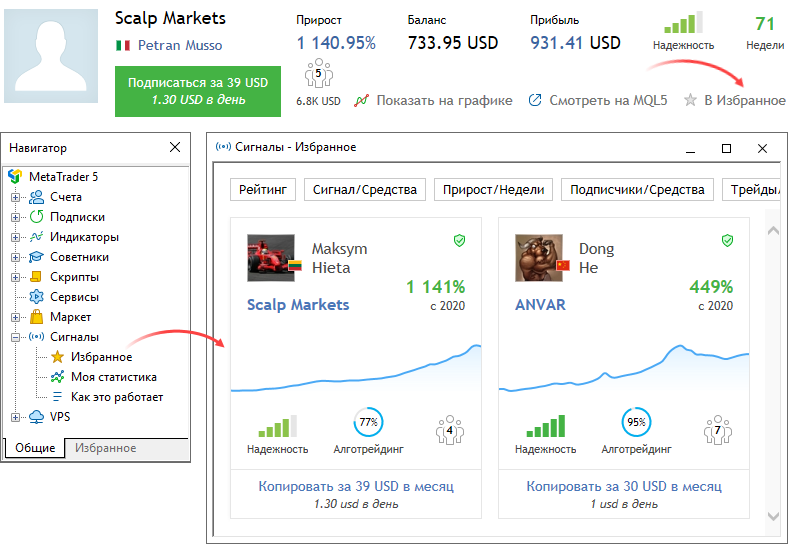Click the star icon next to В Избранное
Viewport: 788px width, 544px height.
691,100
